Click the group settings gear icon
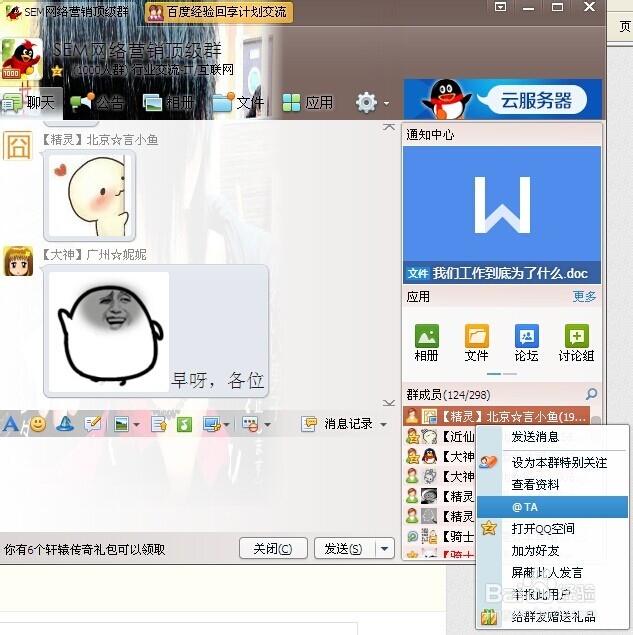633x635 pixels. pos(366,103)
